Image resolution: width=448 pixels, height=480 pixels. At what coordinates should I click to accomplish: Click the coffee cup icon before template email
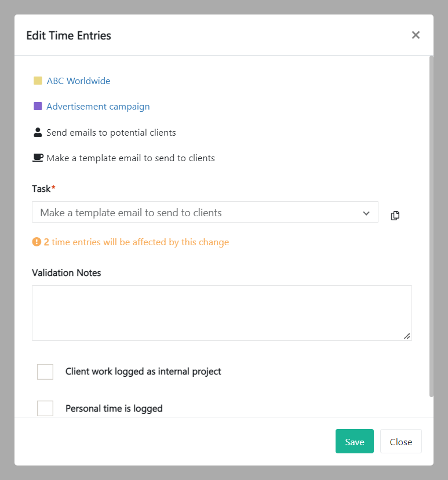(x=38, y=158)
